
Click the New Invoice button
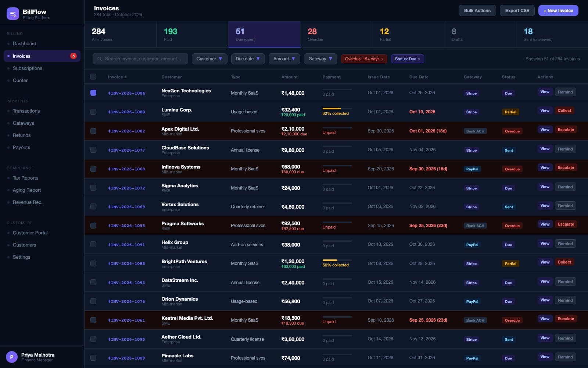(558, 11)
